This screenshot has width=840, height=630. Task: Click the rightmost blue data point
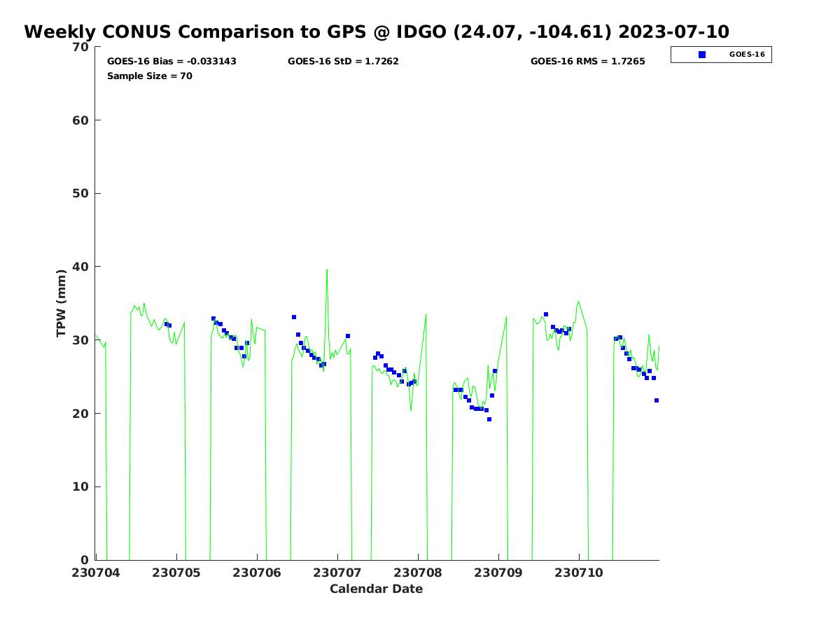click(657, 400)
